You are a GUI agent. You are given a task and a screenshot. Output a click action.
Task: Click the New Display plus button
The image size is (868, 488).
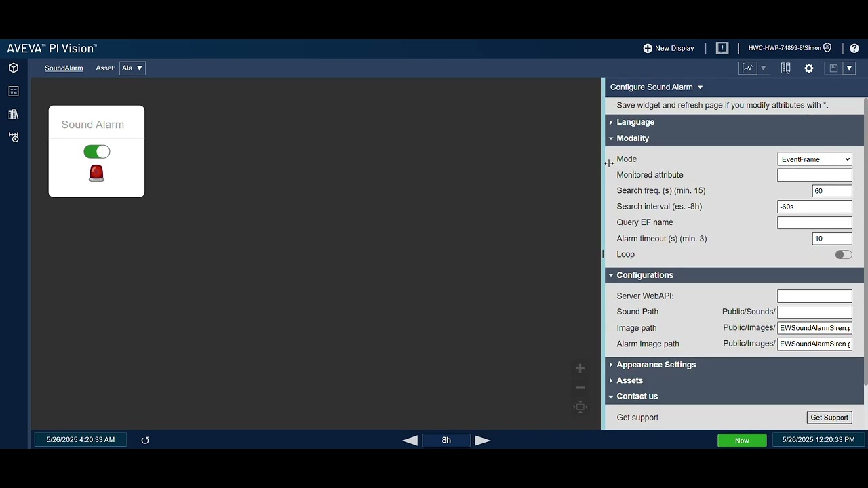click(x=669, y=48)
